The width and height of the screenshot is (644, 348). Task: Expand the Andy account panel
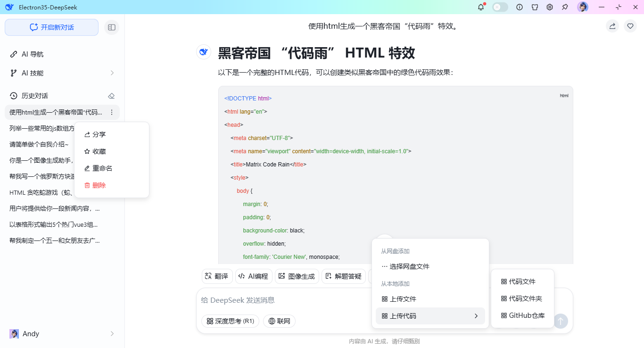click(112, 333)
